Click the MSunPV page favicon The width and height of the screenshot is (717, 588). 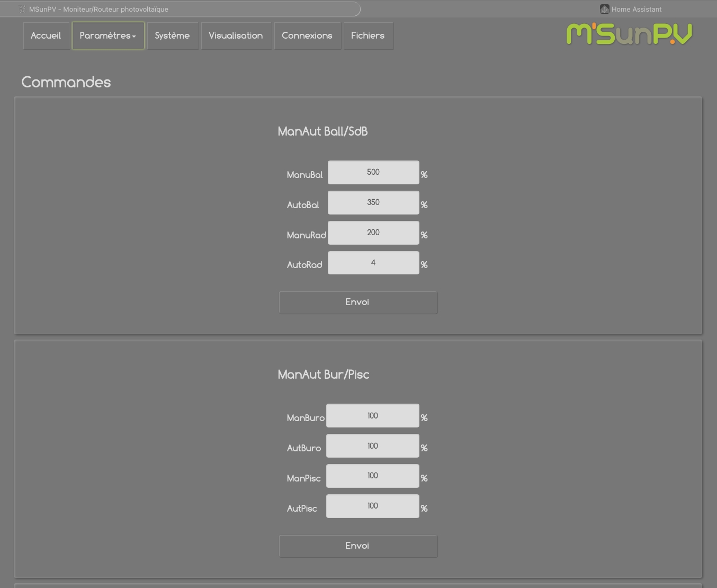pyautogui.click(x=22, y=9)
